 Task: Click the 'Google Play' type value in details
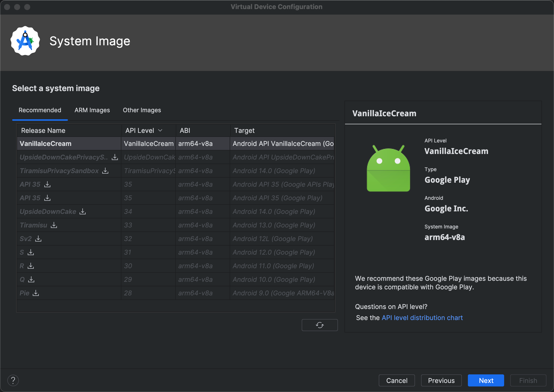[x=447, y=180]
